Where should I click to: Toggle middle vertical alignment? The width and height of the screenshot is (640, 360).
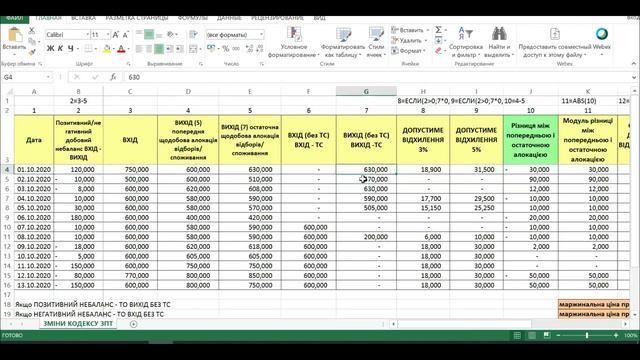click(149, 35)
